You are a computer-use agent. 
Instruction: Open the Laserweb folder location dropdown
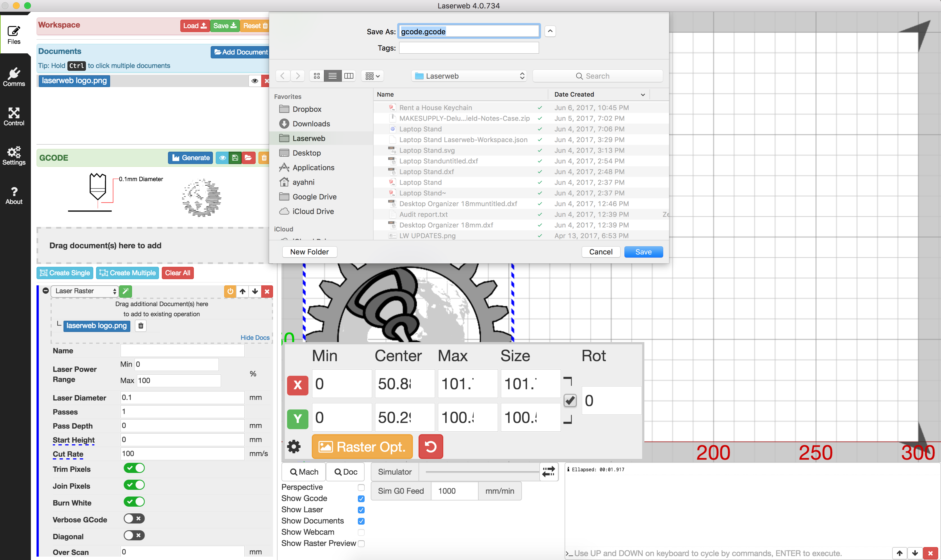[x=469, y=76]
